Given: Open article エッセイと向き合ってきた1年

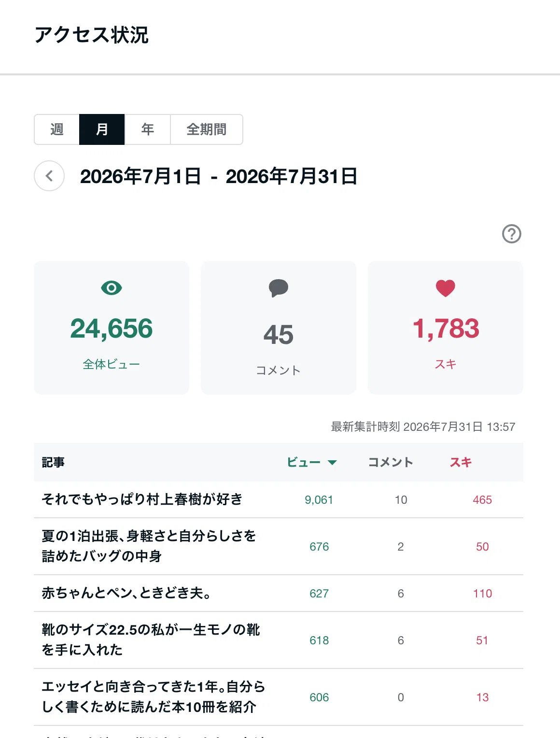Looking at the screenshot, I should click(154, 696).
